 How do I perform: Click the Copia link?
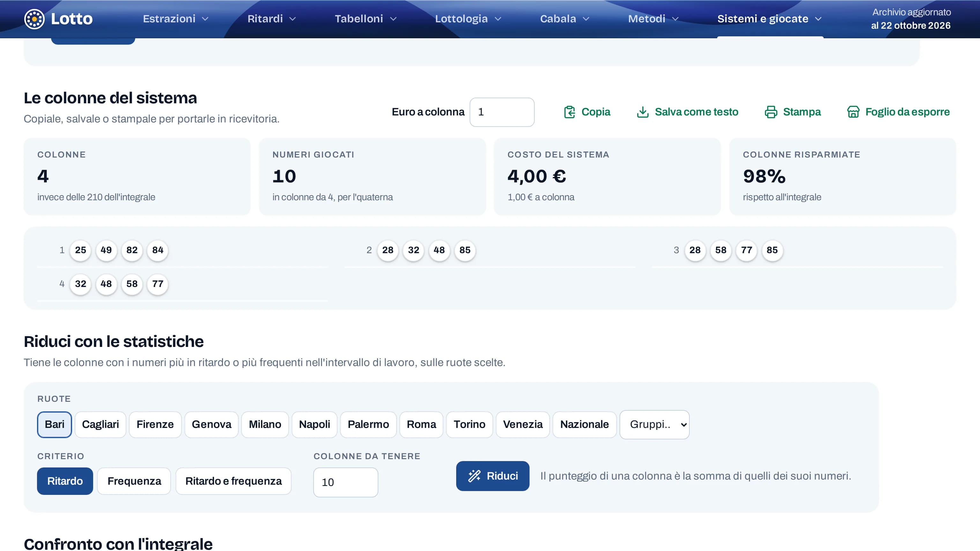coord(587,112)
